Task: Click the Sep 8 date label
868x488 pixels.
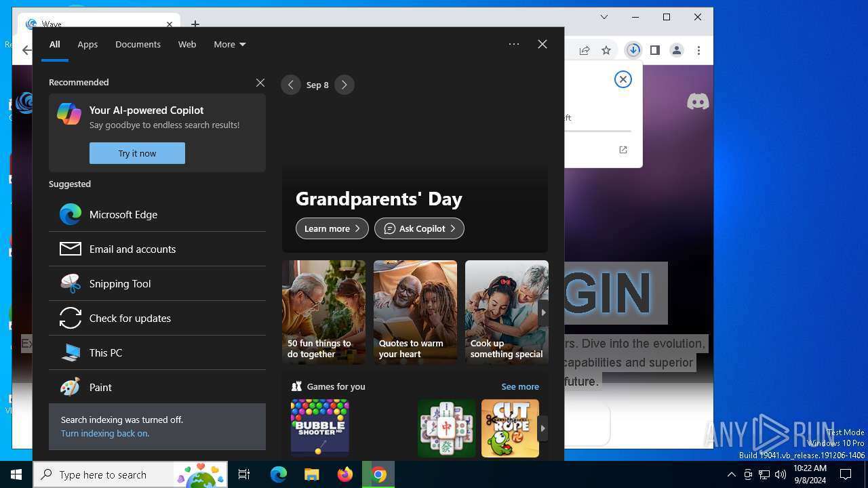Action: point(317,85)
